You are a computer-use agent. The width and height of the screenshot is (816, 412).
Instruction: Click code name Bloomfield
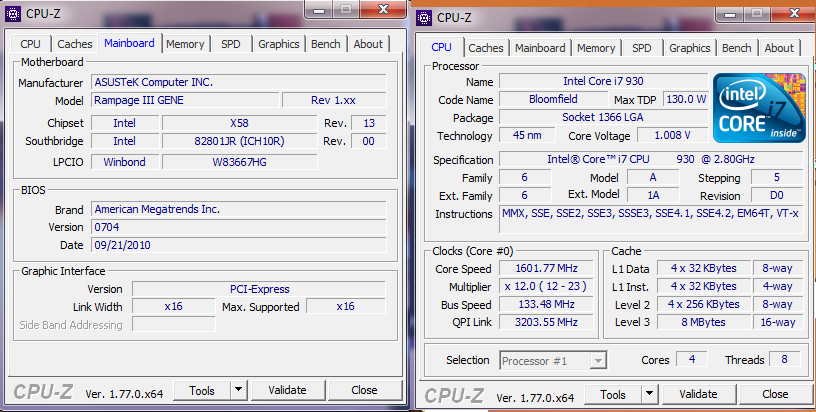point(553,99)
